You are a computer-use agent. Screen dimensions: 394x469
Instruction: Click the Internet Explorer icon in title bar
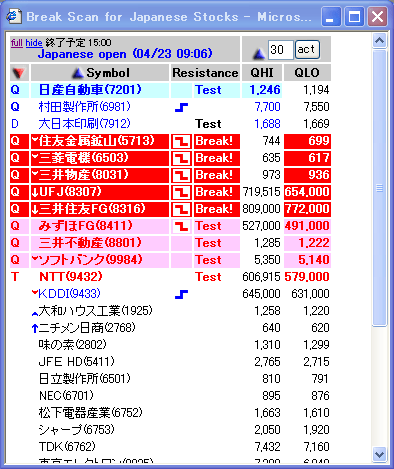click(14, 16)
